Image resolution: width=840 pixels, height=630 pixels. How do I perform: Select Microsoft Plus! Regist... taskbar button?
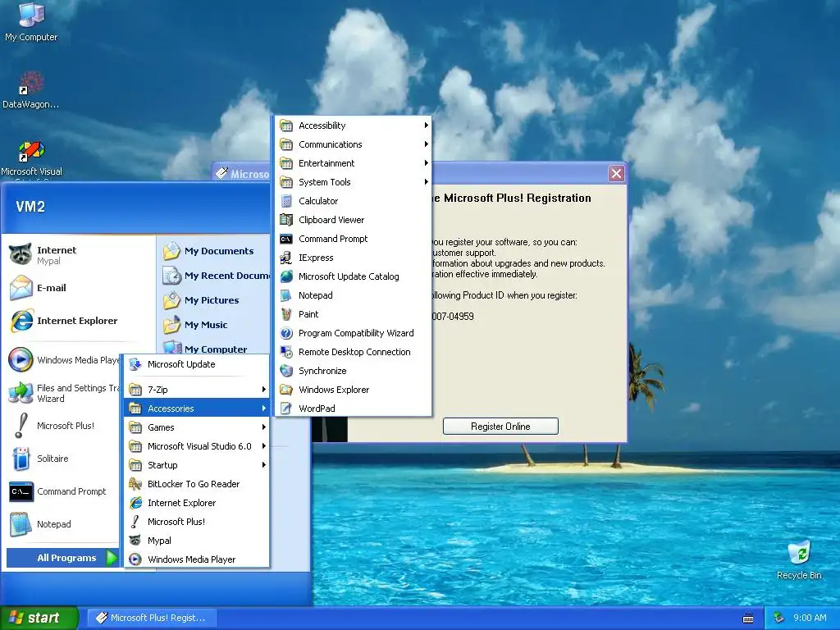coord(152,618)
